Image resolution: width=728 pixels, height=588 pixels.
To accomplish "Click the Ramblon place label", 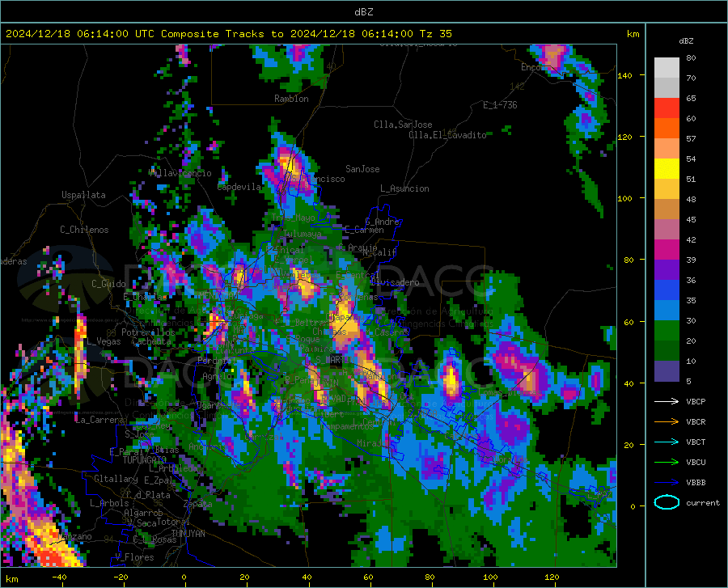I will pyautogui.click(x=291, y=99).
